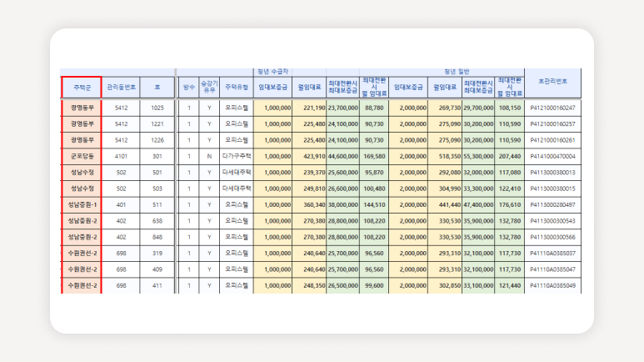
Task: Click management building number 4101
Action: point(121,156)
